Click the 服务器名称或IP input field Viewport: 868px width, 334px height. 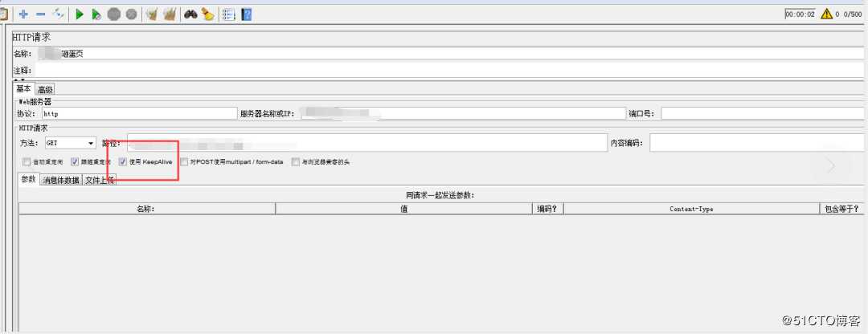464,113
